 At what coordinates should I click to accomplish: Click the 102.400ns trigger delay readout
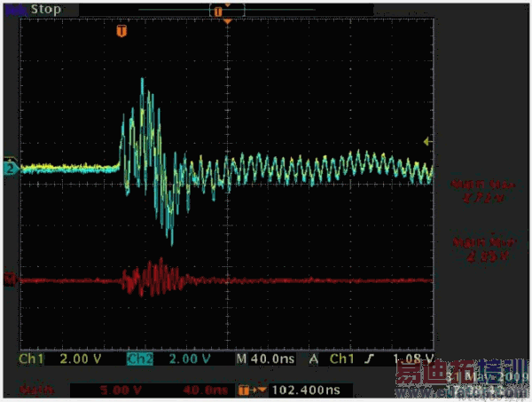pyautogui.click(x=306, y=390)
